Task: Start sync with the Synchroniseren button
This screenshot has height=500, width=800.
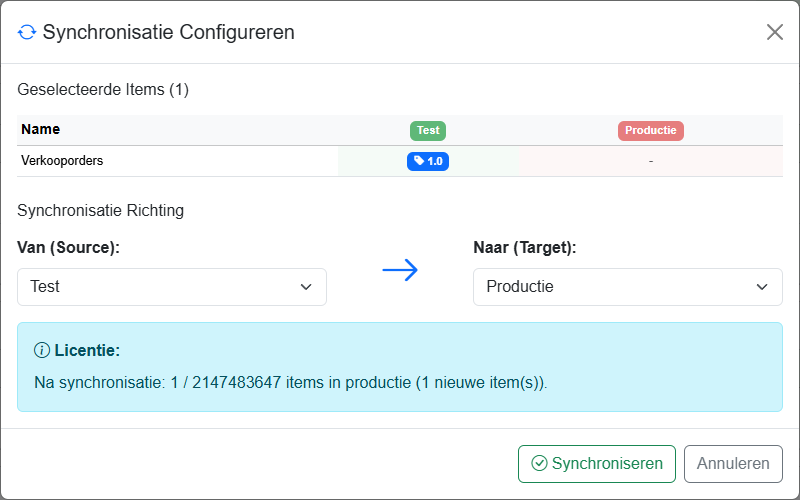Action: coord(596,464)
